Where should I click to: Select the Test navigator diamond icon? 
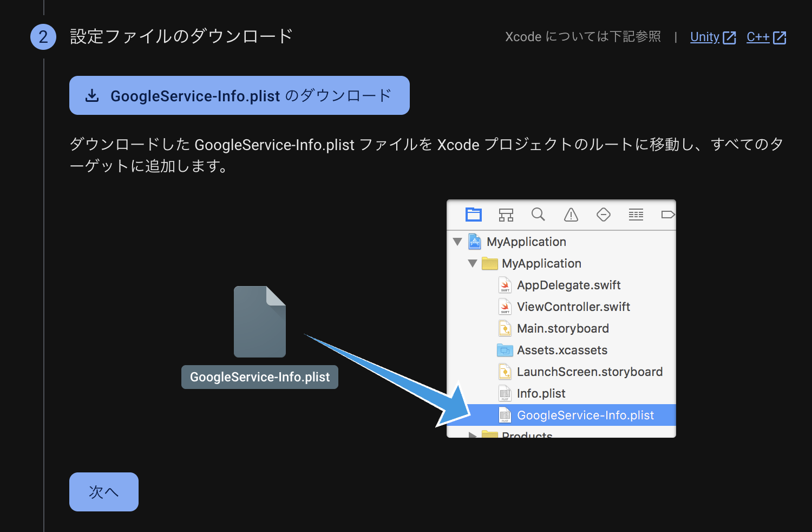[604, 215]
